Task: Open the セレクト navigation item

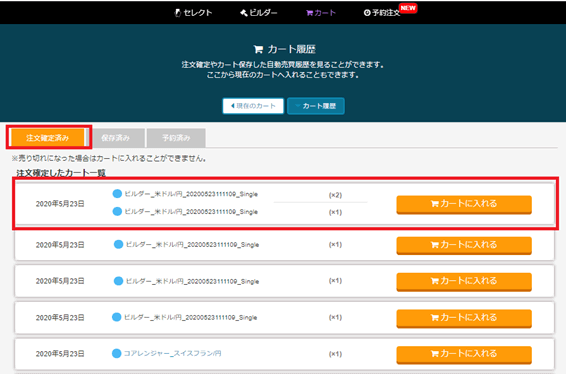Action: click(x=193, y=13)
